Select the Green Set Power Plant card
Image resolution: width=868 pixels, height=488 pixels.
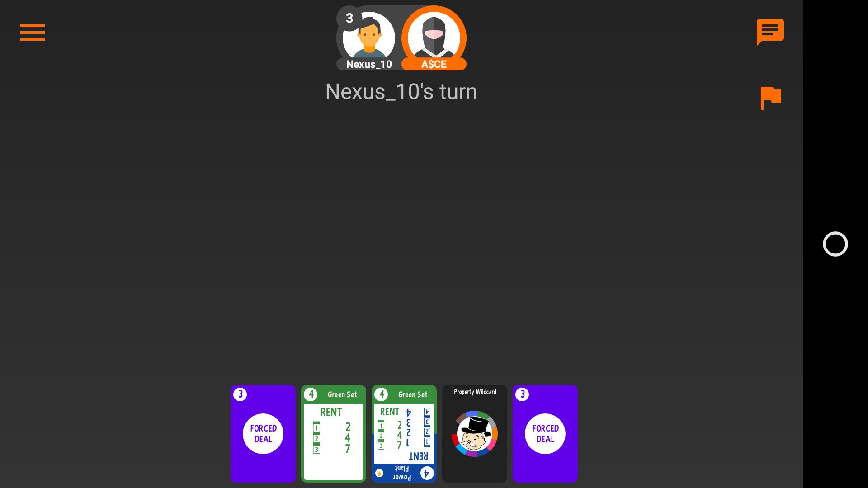[x=404, y=434]
